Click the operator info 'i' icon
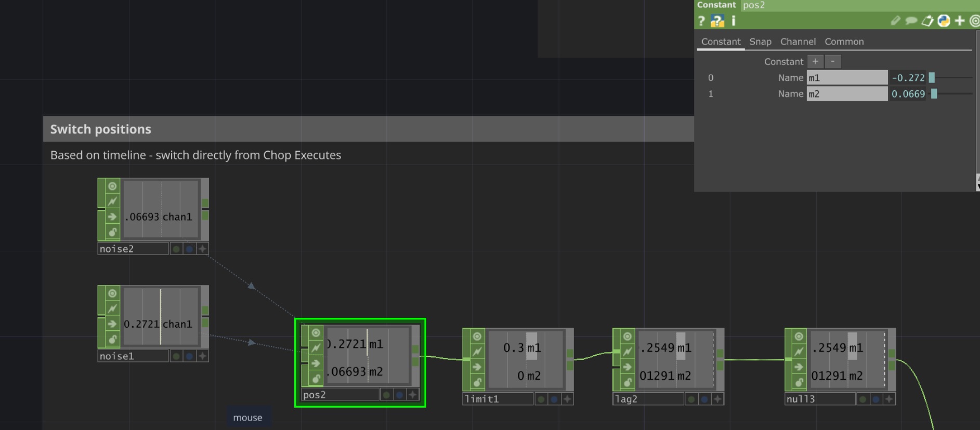The image size is (980, 430). point(734,21)
